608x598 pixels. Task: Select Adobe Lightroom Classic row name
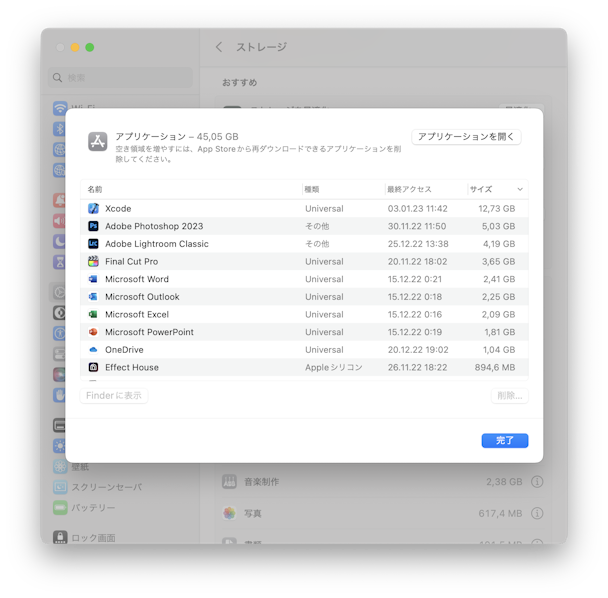(157, 244)
